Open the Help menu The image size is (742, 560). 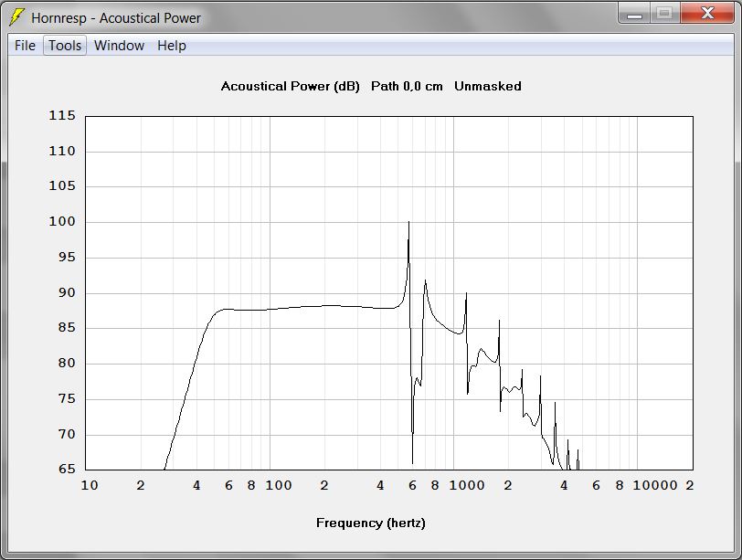171,46
